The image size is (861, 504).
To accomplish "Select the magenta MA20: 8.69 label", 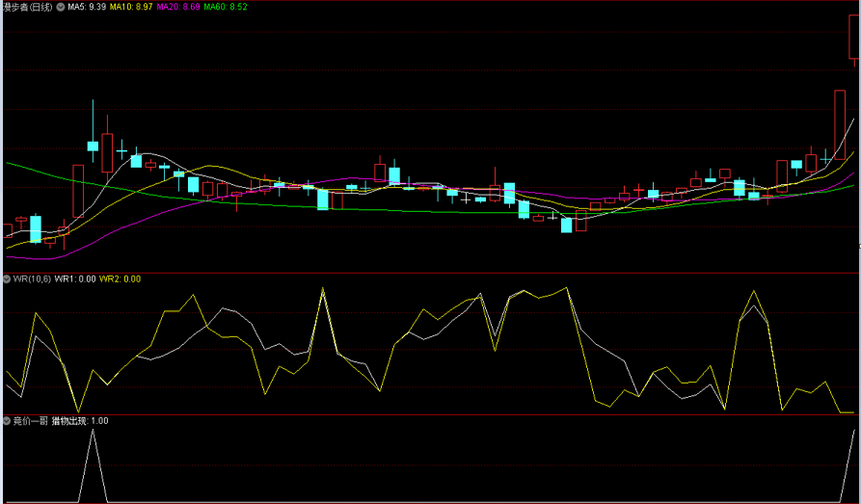I will [x=178, y=7].
